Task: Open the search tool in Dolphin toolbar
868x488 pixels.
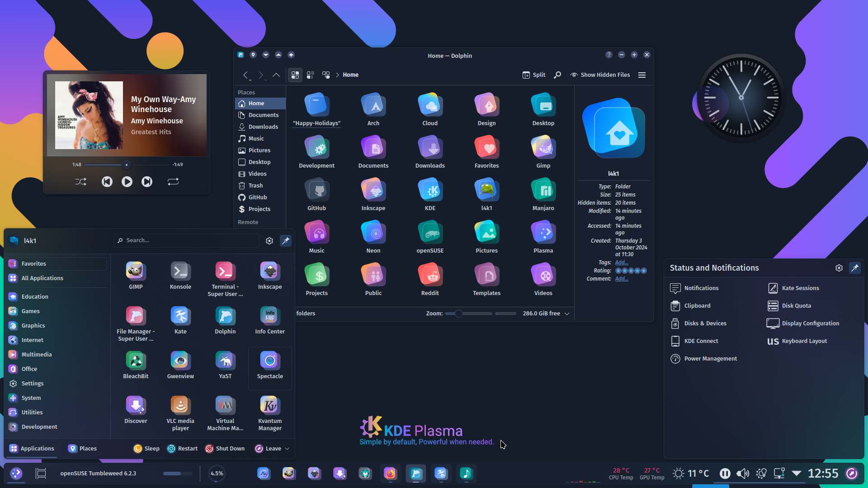Action: [557, 75]
